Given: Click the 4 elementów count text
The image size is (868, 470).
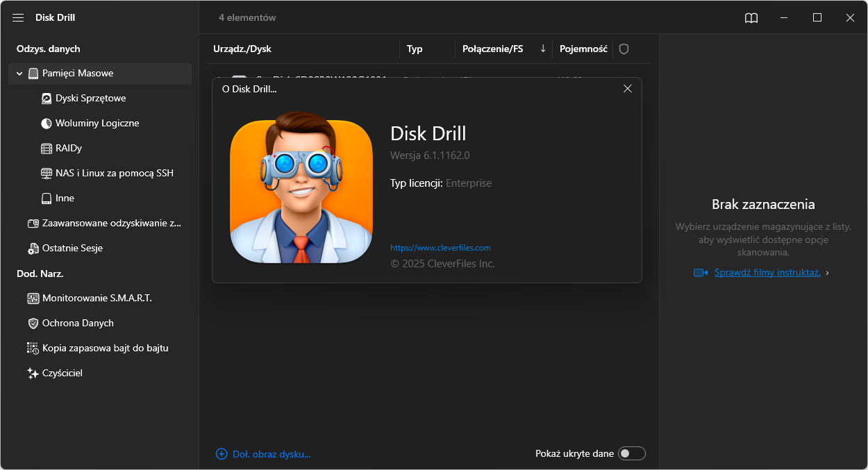Looking at the screenshot, I should pyautogui.click(x=247, y=17).
